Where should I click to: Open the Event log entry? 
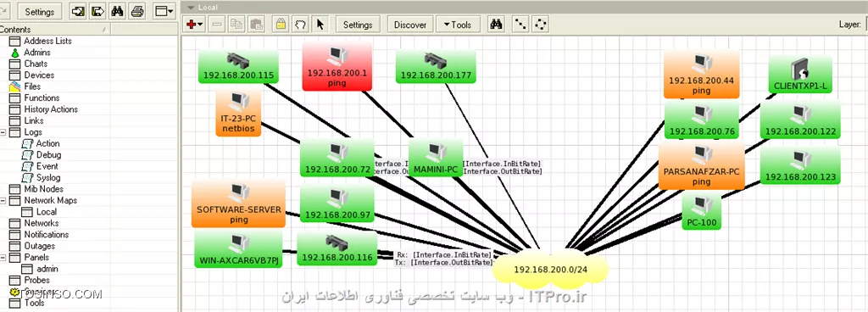[x=47, y=166]
